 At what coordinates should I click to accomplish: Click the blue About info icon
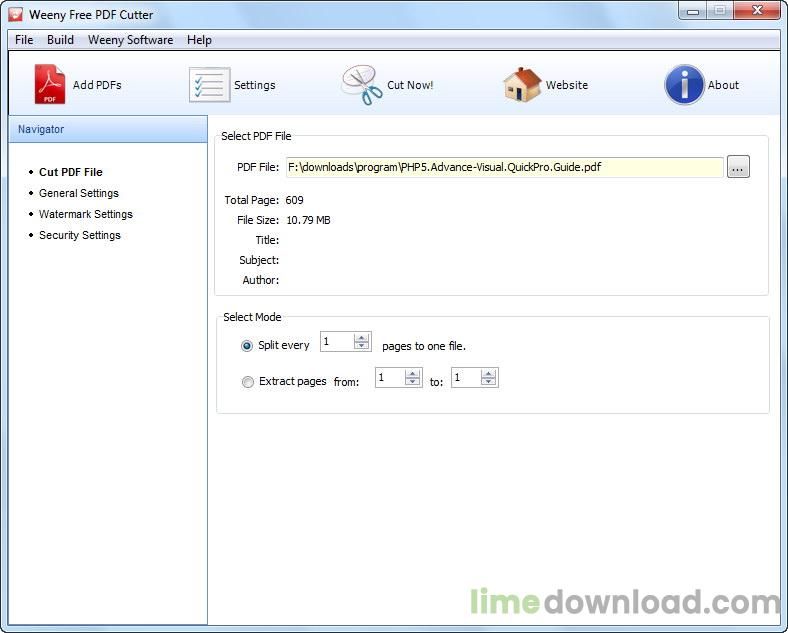(x=684, y=84)
